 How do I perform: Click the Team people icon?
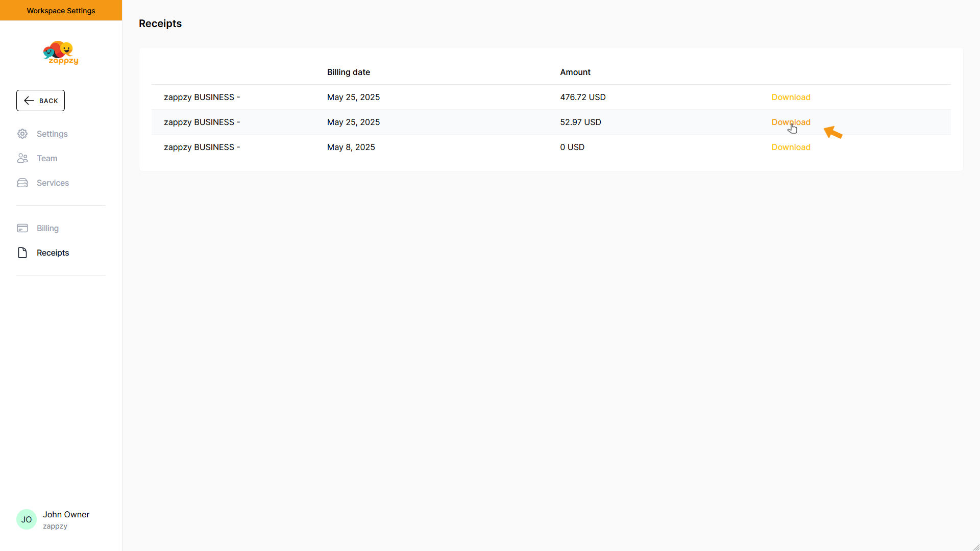pos(22,158)
